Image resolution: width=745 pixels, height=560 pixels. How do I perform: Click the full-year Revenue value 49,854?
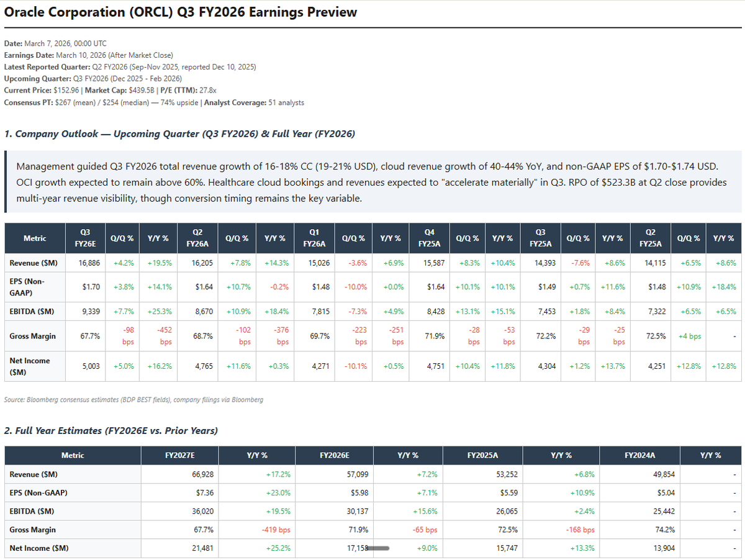coord(663,474)
